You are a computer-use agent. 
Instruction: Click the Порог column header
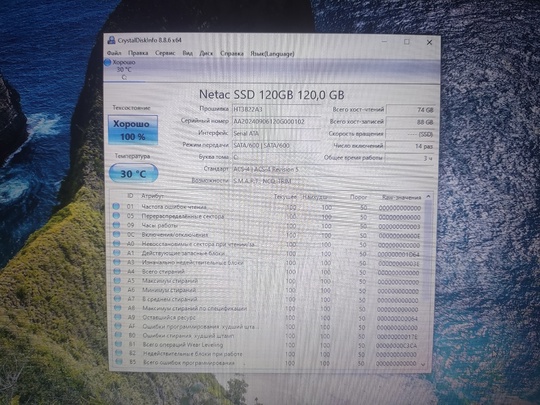[359, 197]
